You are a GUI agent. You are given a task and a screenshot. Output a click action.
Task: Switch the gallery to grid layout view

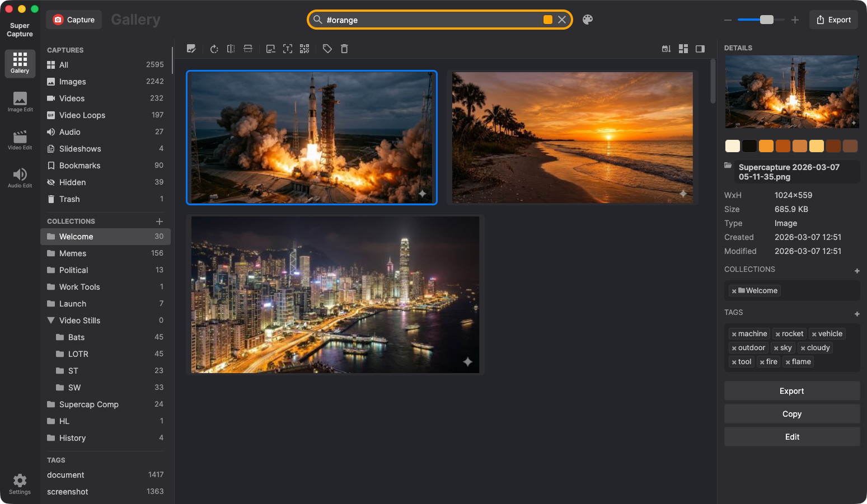(x=683, y=49)
